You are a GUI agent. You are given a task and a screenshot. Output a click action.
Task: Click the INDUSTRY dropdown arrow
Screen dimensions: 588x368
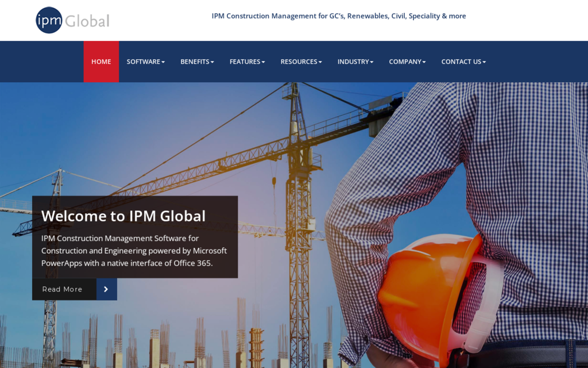[372, 62]
